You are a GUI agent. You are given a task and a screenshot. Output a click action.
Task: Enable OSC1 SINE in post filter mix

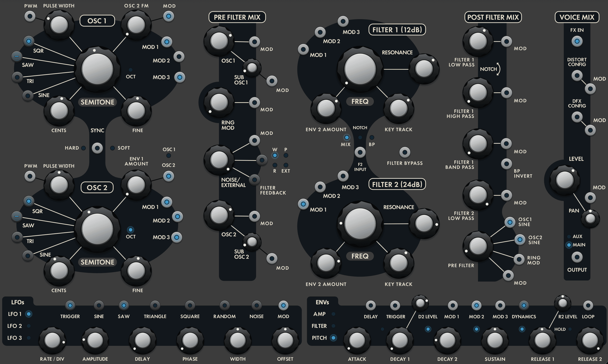[510, 222]
